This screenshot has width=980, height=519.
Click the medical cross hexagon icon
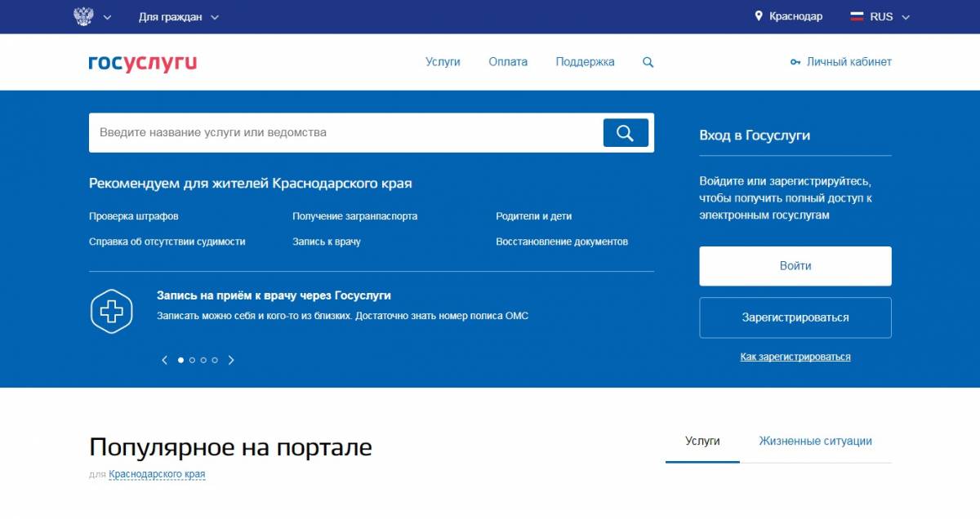pyautogui.click(x=111, y=311)
